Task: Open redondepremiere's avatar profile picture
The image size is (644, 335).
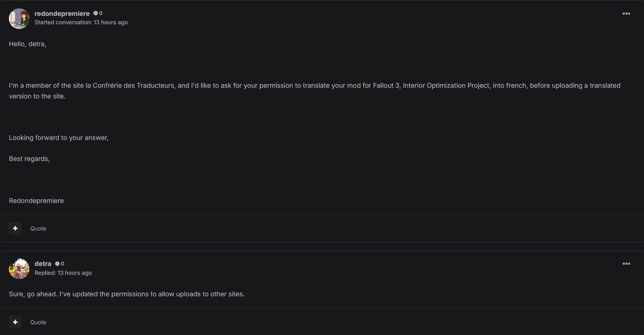Action: (19, 19)
